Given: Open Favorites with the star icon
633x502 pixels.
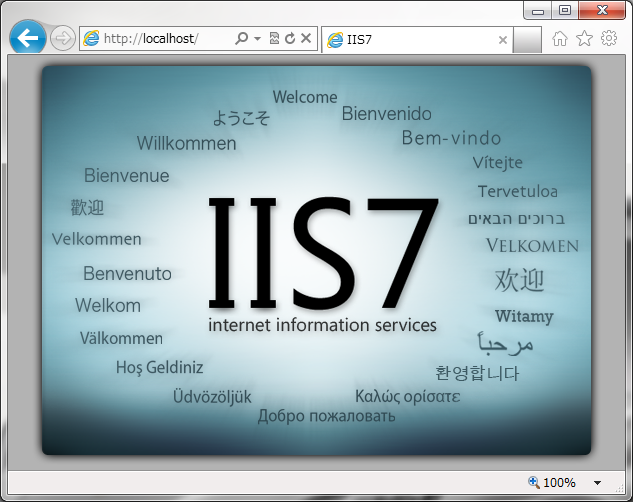Looking at the screenshot, I should point(584,38).
